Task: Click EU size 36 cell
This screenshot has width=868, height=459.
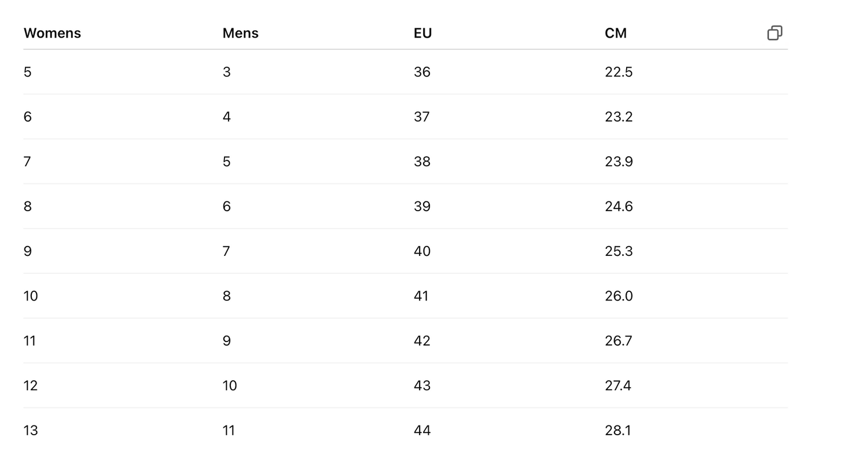Action: [x=422, y=72]
